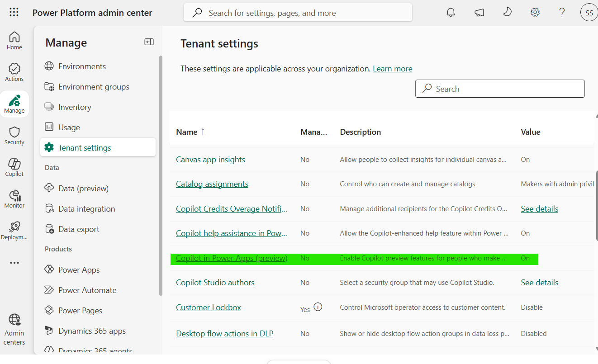Open Data (preview) menu item
598x364 pixels.
click(x=77, y=189)
